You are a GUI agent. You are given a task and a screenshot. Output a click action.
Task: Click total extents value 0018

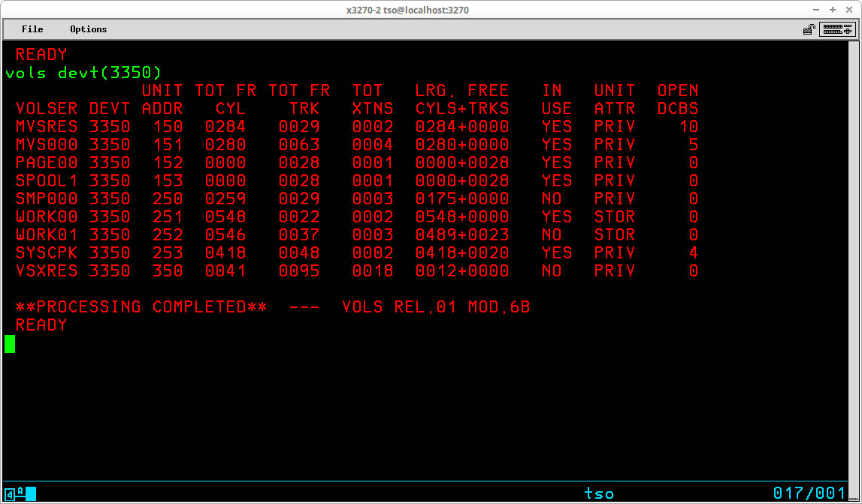pos(373,271)
